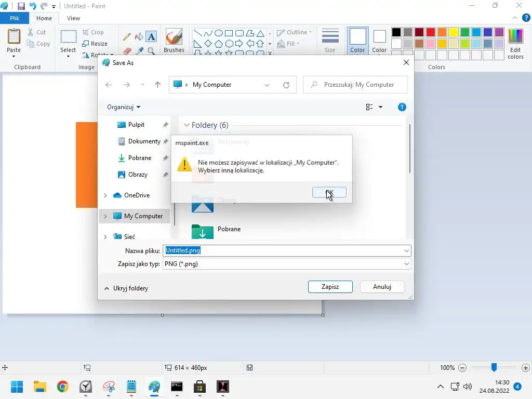Select the Fill with color bucket tool

[139, 37]
